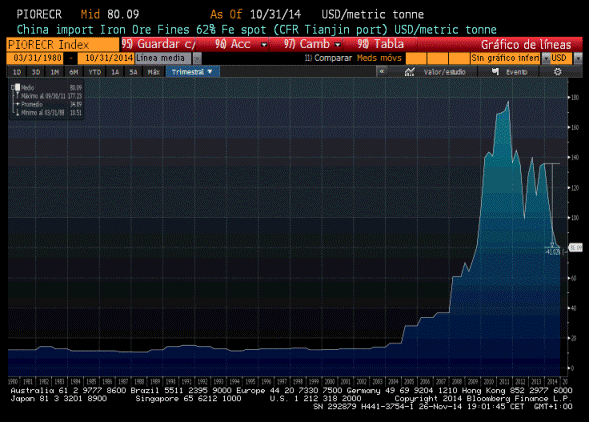Select the YTD time range tab
This screenshot has width=589, height=422.
[x=95, y=72]
